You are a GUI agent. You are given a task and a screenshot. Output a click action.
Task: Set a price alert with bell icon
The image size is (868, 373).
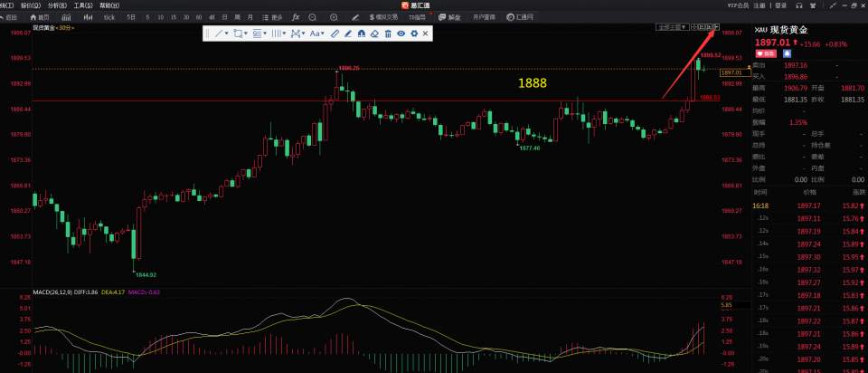pyautogui.click(x=787, y=53)
